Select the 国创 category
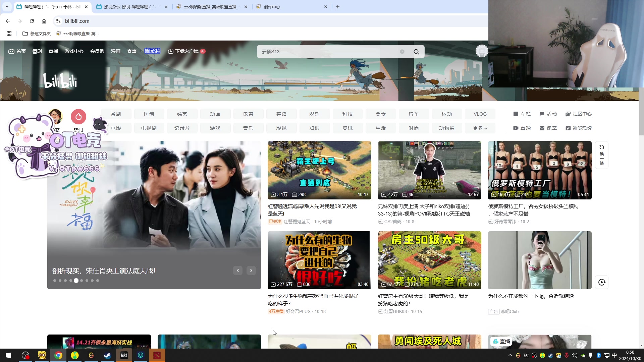Viewport: 644px width, 362px height. click(x=149, y=114)
